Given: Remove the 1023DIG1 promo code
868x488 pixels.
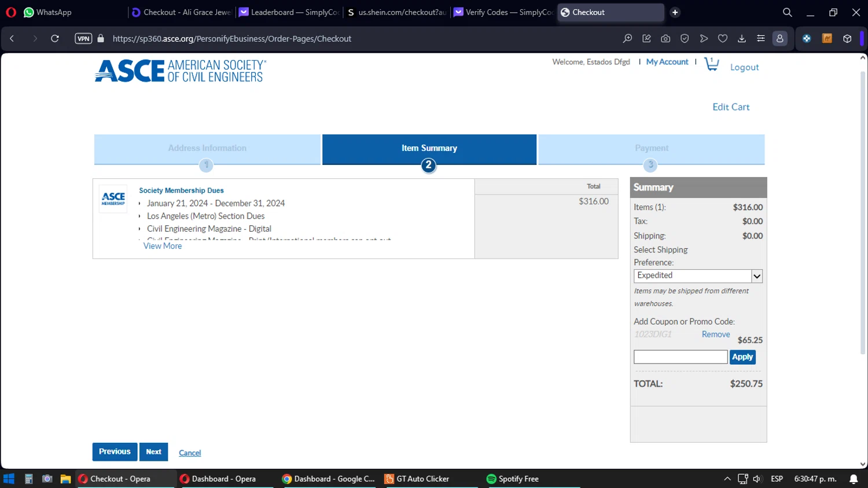Looking at the screenshot, I should (x=716, y=335).
